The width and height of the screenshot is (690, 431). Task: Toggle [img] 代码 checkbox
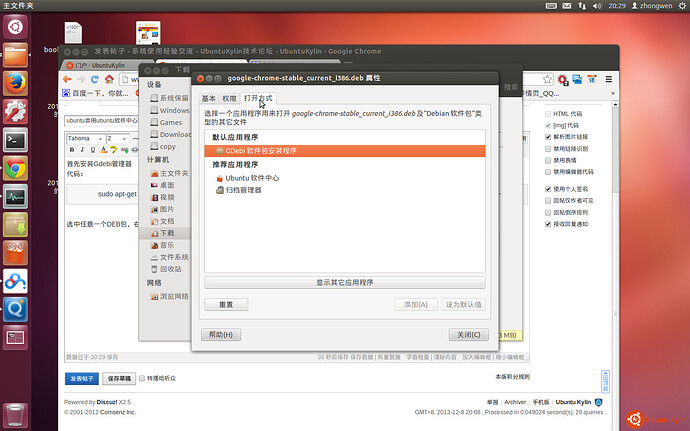click(x=548, y=125)
